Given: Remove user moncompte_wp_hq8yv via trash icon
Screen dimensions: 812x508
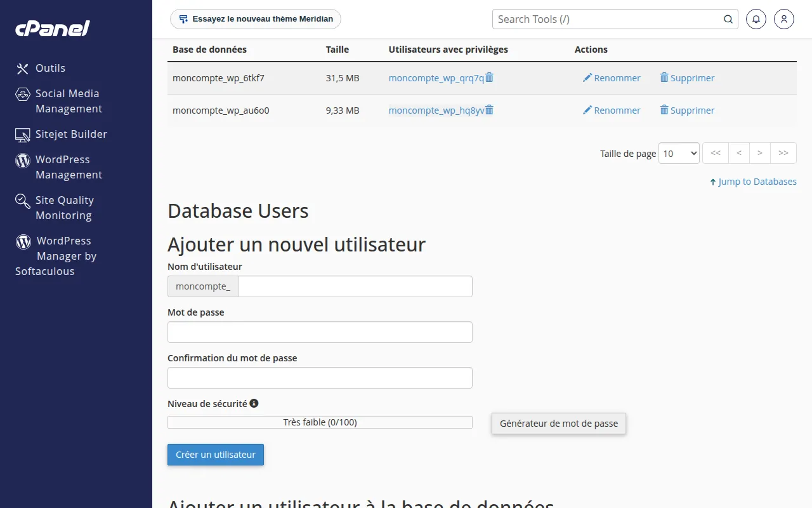Looking at the screenshot, I should pos(489,110).
